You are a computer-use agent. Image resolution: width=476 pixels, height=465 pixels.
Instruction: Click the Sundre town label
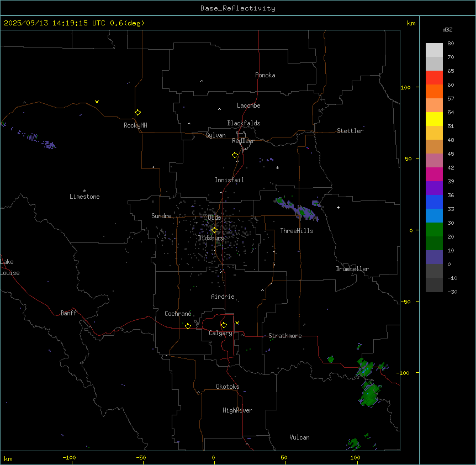click(161, 216)
